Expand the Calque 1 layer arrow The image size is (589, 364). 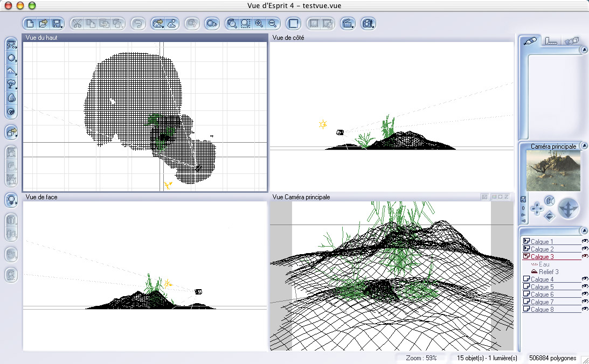tap(526, 241)
